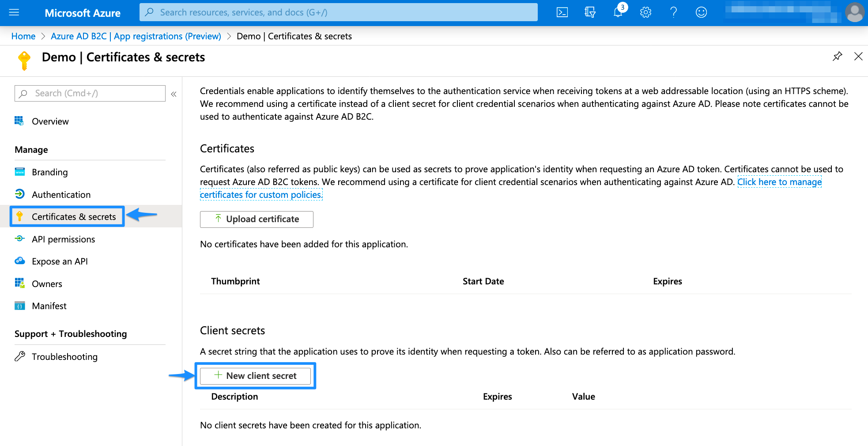Viewport: 868px width, 446px height.
Task: Open the notifications bell
Action: click(617, 12)
